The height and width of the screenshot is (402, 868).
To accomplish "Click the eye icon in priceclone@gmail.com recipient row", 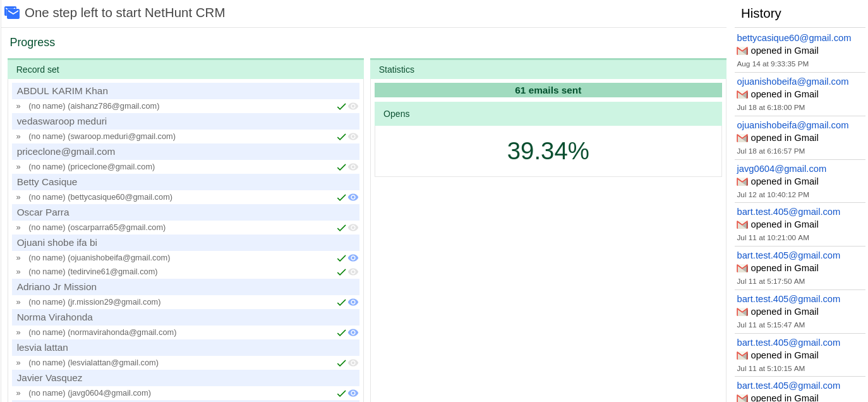I will click(353, 167).
